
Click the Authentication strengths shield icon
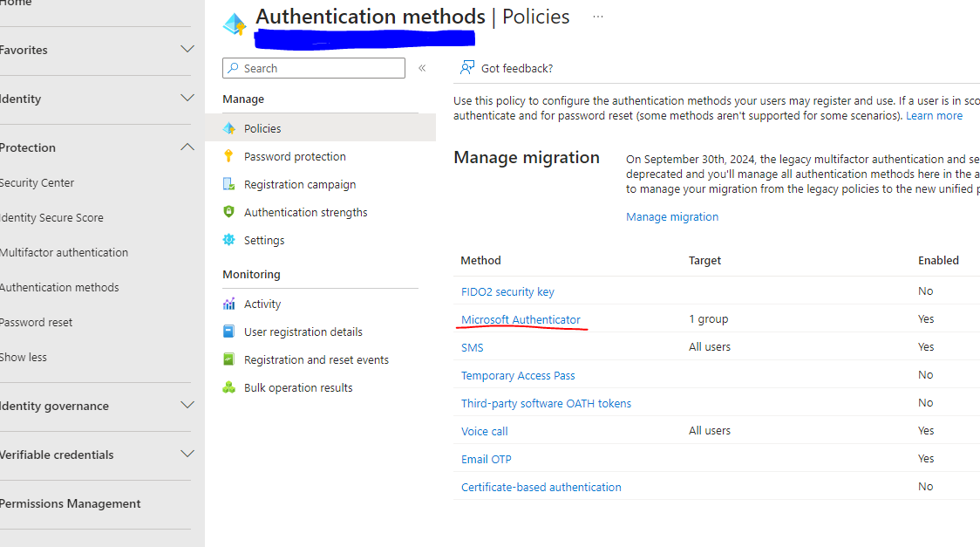click(228, 212)
